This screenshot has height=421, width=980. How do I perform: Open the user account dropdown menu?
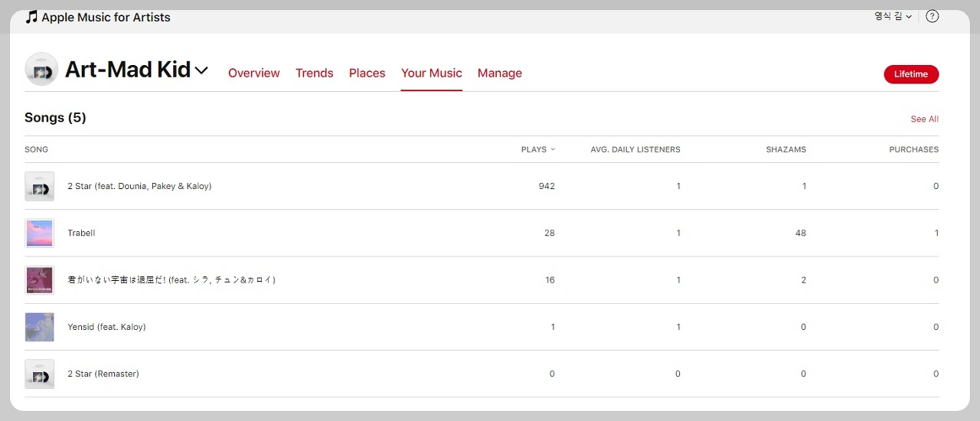pyautogui.click(x=893, y=16)
